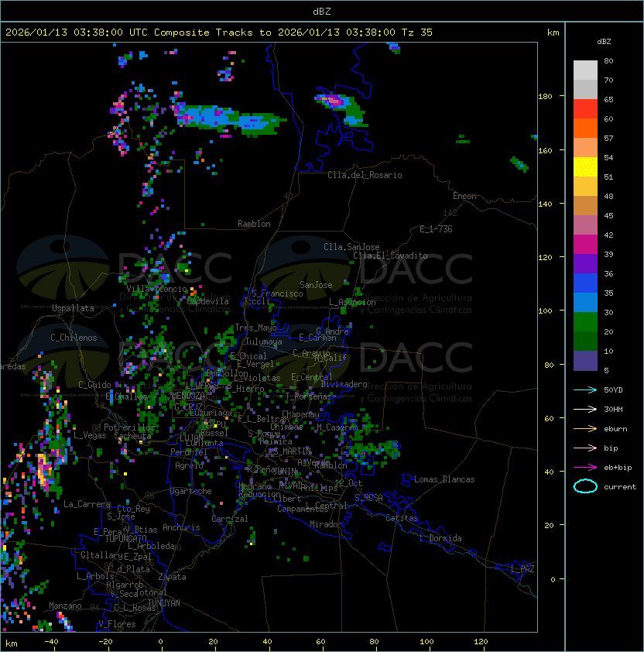Click the 'Uspallata' place label
Viewport: 644px width, 652px height.
click(73, 308)
